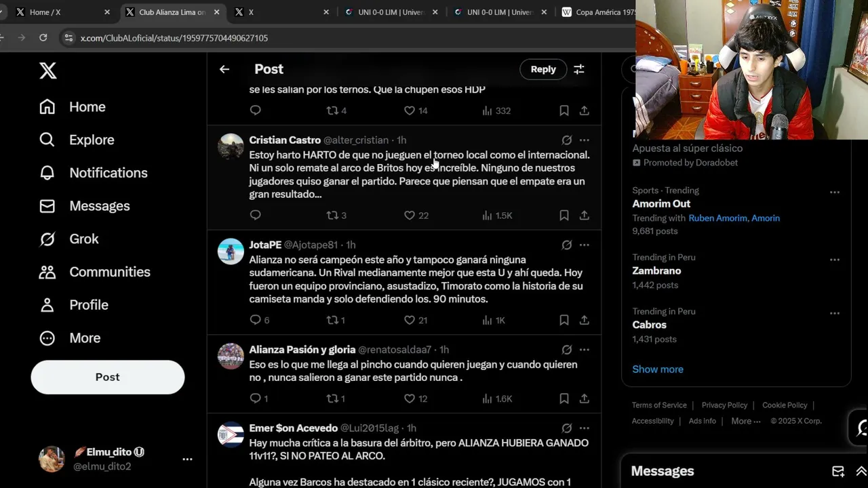View analytics of Cristian Castro's post
The width and height of the screenshot is (868, 488).
497,215
